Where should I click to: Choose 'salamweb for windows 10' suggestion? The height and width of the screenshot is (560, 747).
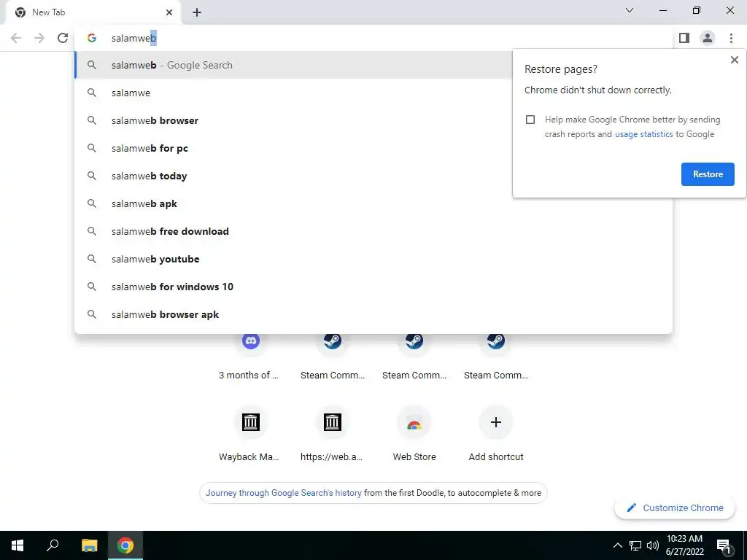pyautogui.click(x=373, y=287)
